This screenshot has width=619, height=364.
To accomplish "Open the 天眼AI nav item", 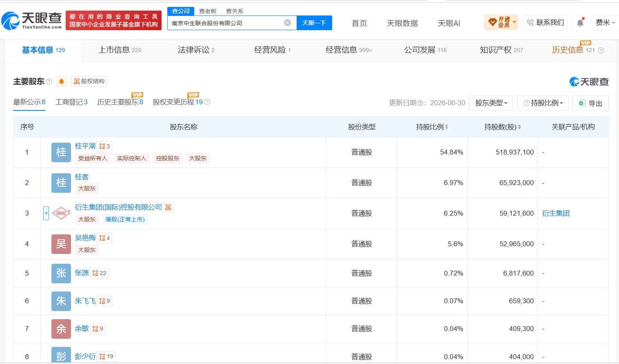I will coord(449,23).
